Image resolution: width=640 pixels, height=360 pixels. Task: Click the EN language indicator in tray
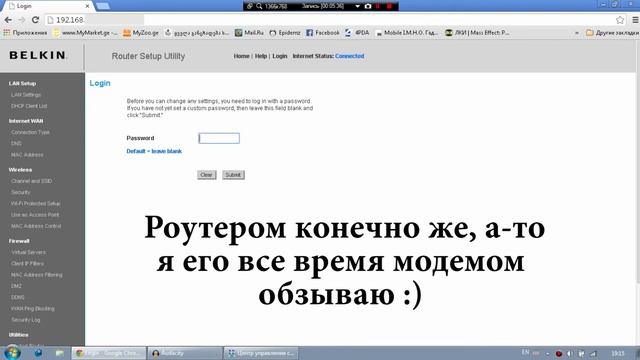point(525,352)
